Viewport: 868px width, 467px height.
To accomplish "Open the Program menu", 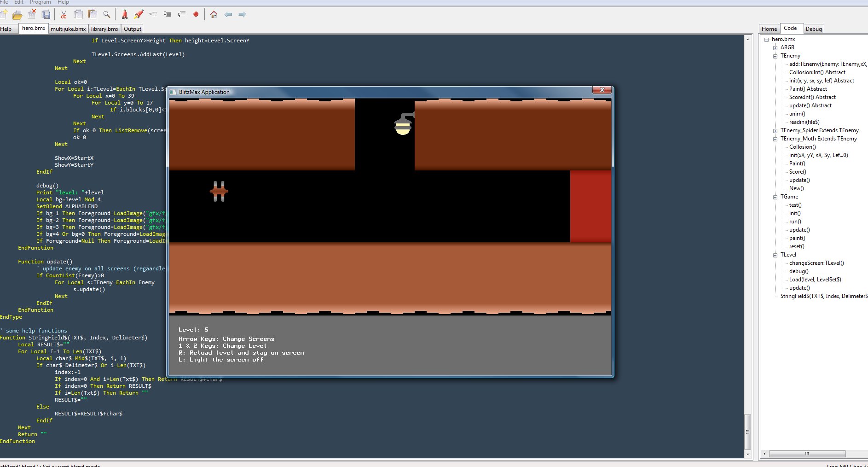I will coord(40,2).
